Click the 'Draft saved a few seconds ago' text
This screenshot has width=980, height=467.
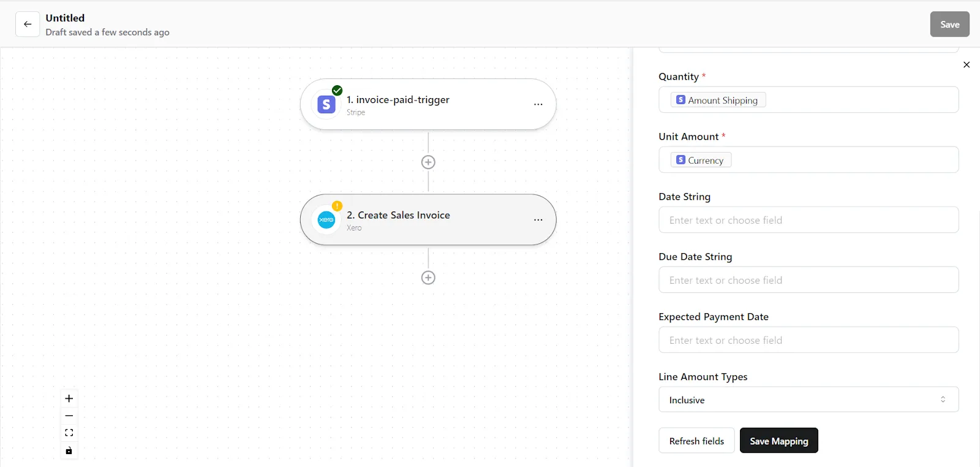107,32
